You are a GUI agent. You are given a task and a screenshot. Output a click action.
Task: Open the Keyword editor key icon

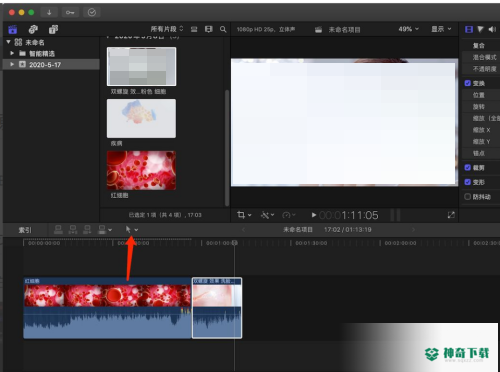coord(70,12)
